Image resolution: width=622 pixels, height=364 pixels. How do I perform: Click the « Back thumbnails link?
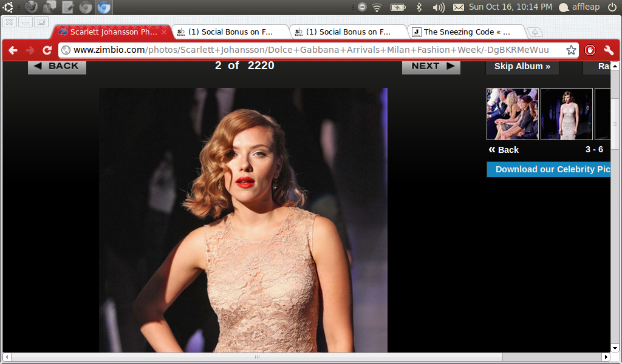pyautogui.click(x=504, y=150)
